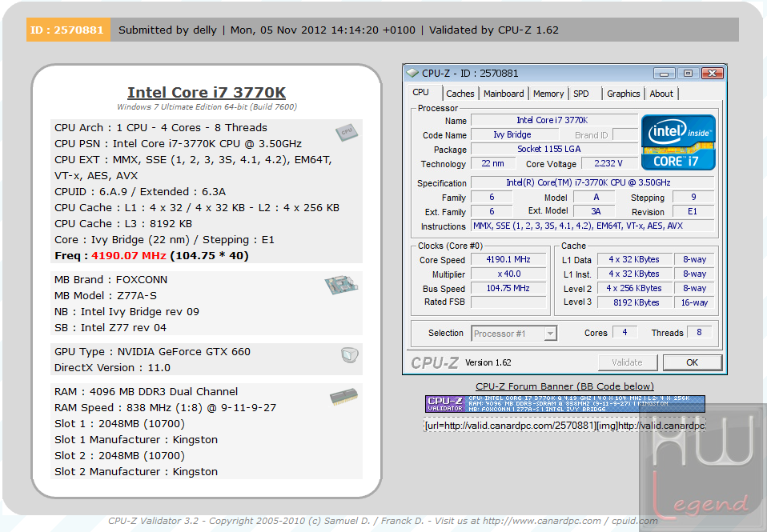Click the MB Model : Z77A-S line
The height and width of the screenshot is (532, 767).
coord(106,296)
